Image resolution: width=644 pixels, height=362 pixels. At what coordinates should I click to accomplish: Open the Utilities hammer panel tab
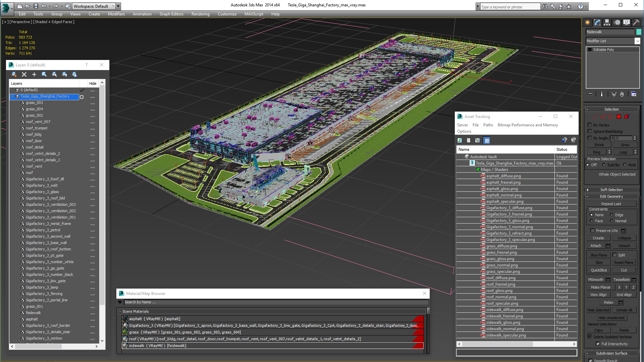(x=636, y=22)
